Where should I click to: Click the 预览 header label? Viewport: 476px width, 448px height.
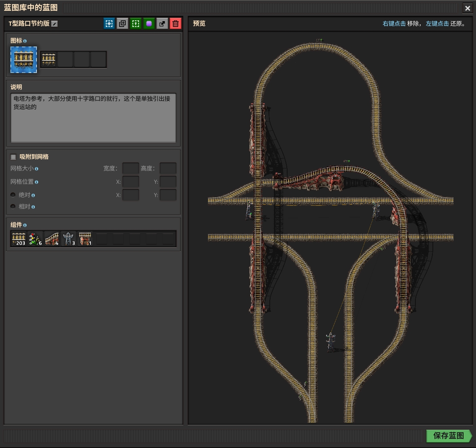pyautogui.click(x=199, y=23)
